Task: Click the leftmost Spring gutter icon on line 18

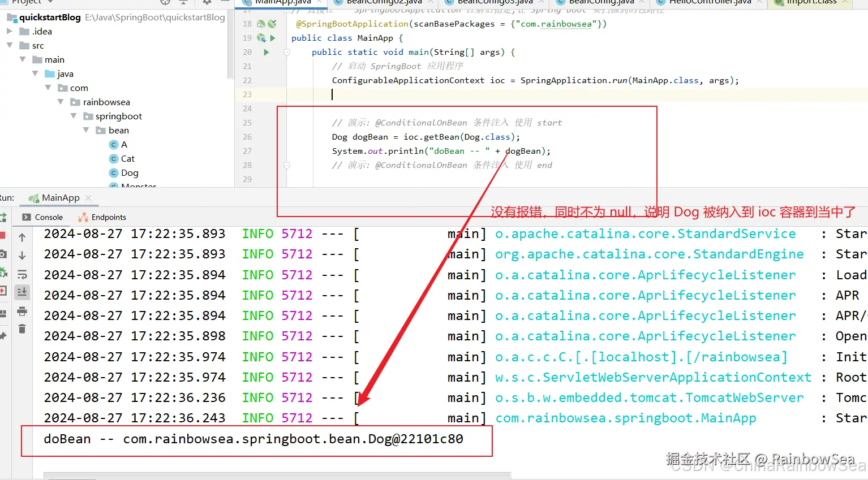Action: (261, 24)
